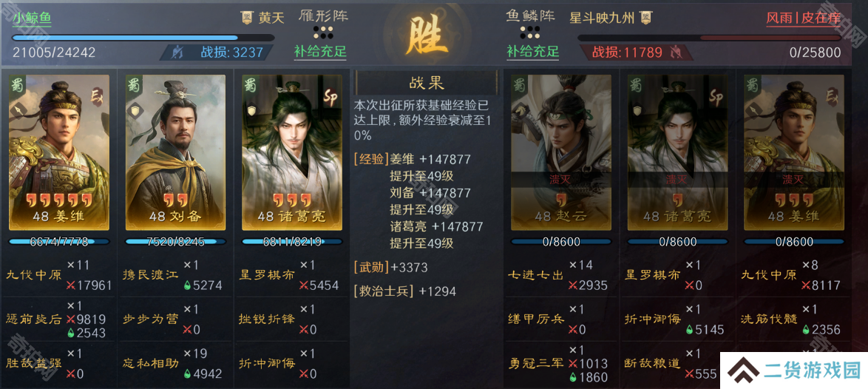Click the right 补给充足 supply status
Viewport: 868px width, 389px height.
pyautogui.click(x=533, y=52)
